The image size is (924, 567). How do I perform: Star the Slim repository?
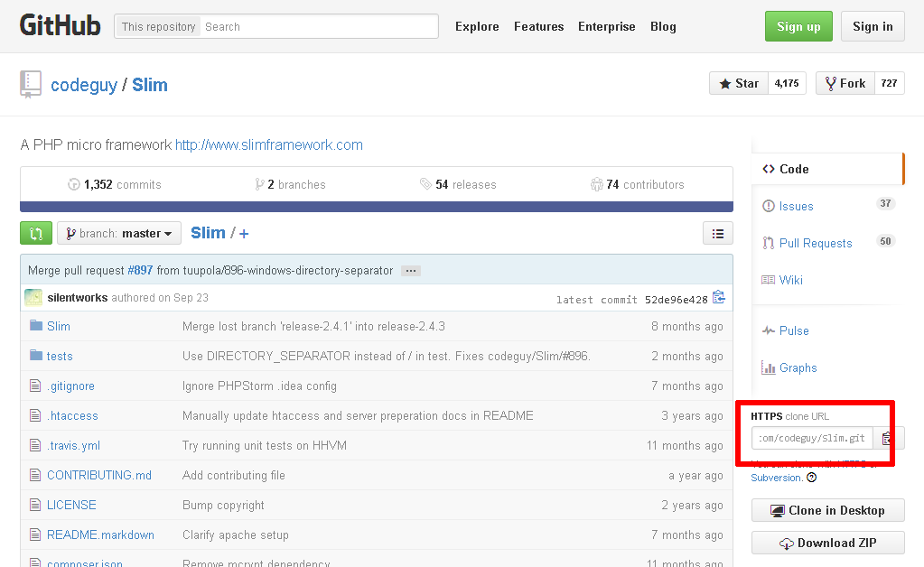[738, 82]
